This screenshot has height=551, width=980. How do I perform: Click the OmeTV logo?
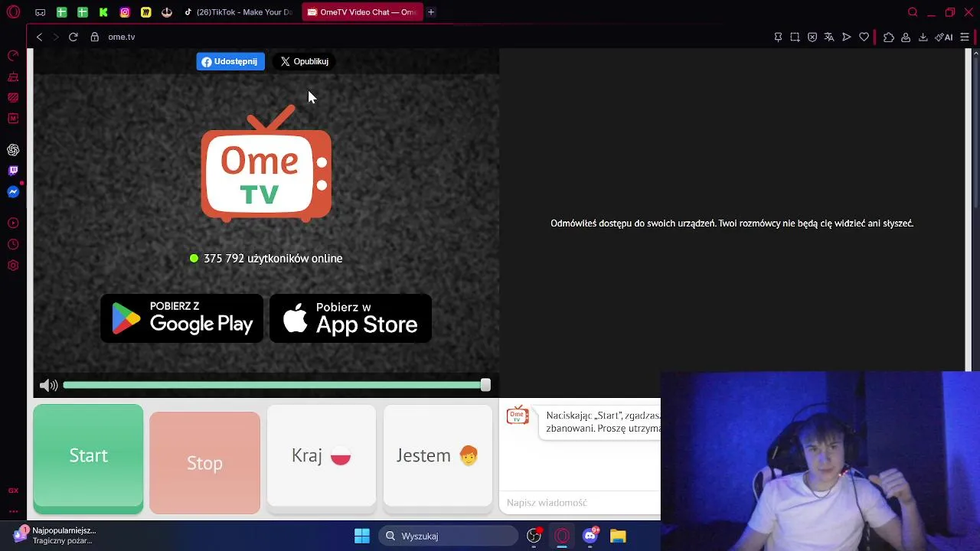pos(266,164)
